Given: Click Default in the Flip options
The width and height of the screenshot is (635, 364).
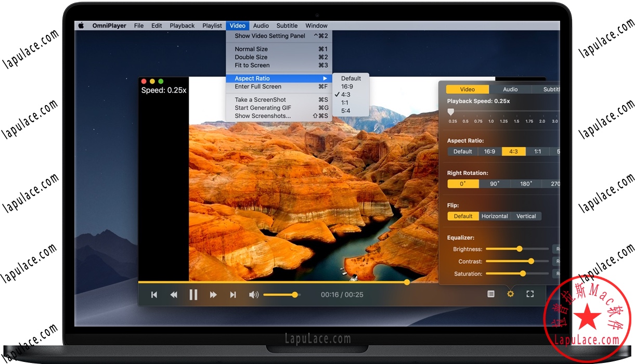Looking at the screenshot, I should click(x=463, y=216).
